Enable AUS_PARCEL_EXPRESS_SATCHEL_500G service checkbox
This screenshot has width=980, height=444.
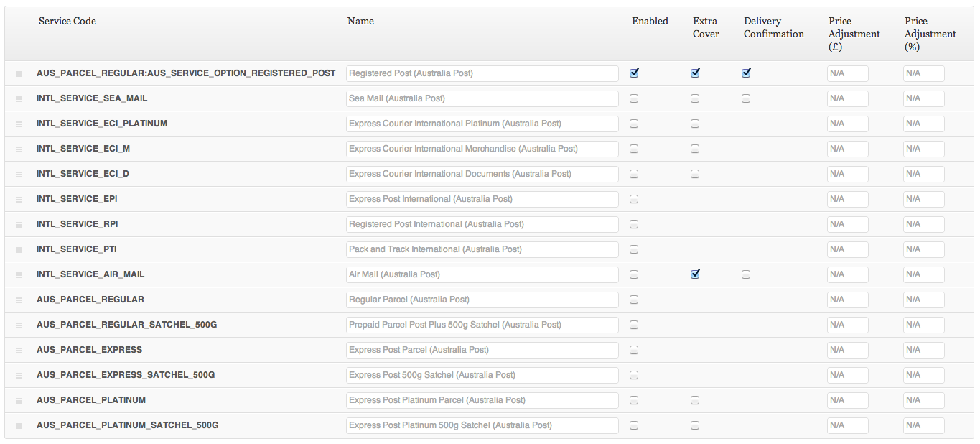[634, 375]
